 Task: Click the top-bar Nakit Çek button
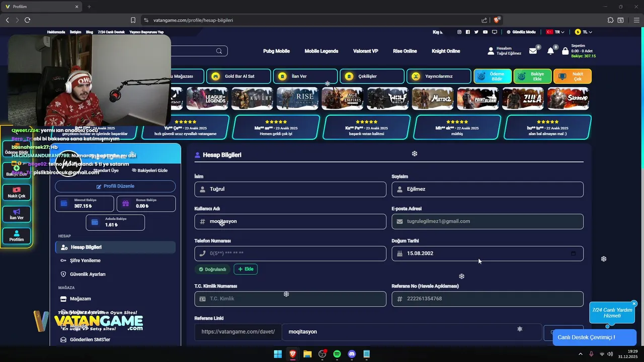click(573, 76)
